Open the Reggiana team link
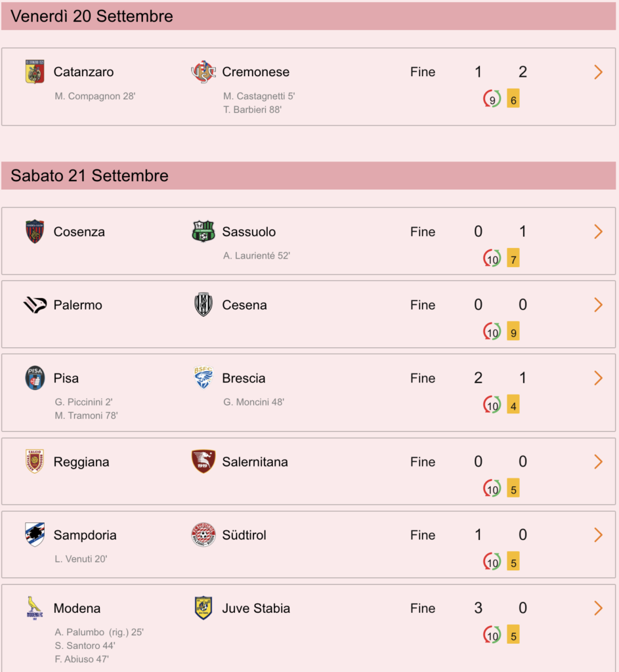The height and width of the screenshot is (672, 619). 81,462
